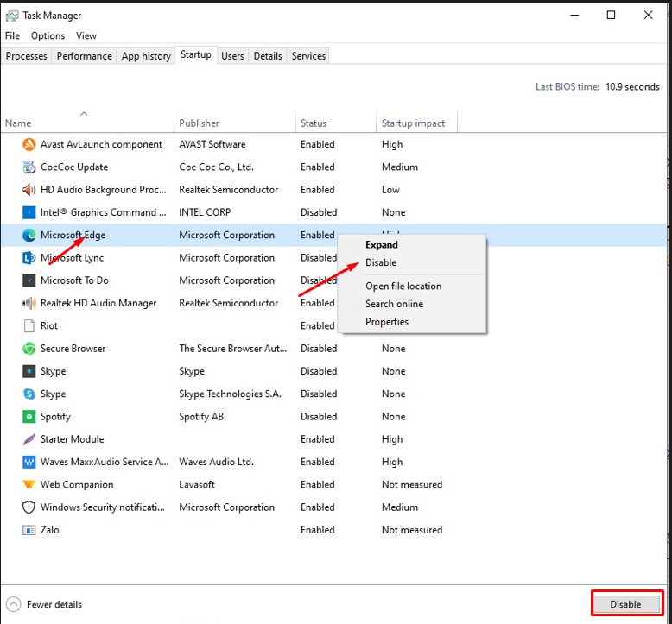The height and width of the screenshot is (624, 672).
Task: Choose Disable from the context menu
Action: click(x=381, y=262)
